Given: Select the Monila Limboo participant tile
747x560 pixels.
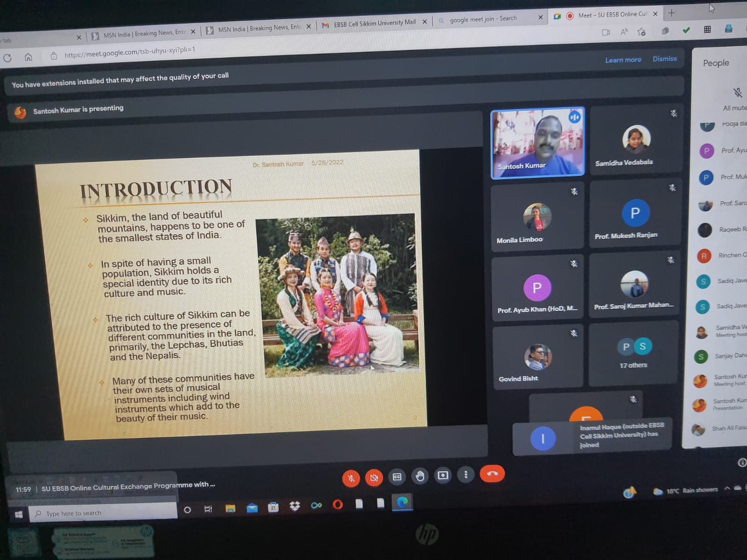Looking at the screenshot, I should [x=537, y=217].
